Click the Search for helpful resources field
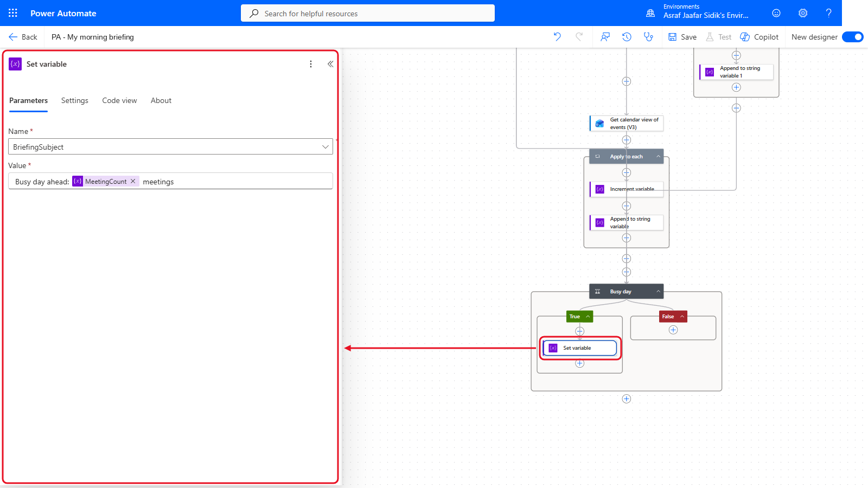 click(x=368, y=13)
